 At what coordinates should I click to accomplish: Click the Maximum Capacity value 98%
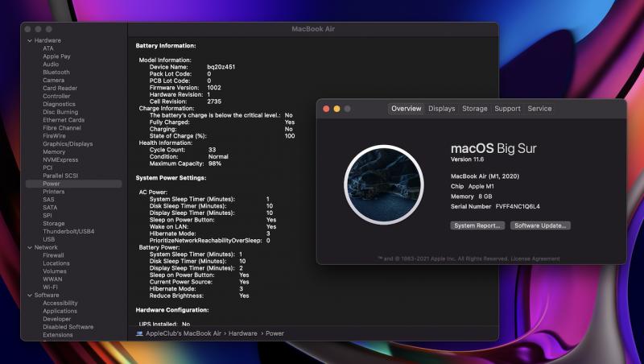(214, 163)
